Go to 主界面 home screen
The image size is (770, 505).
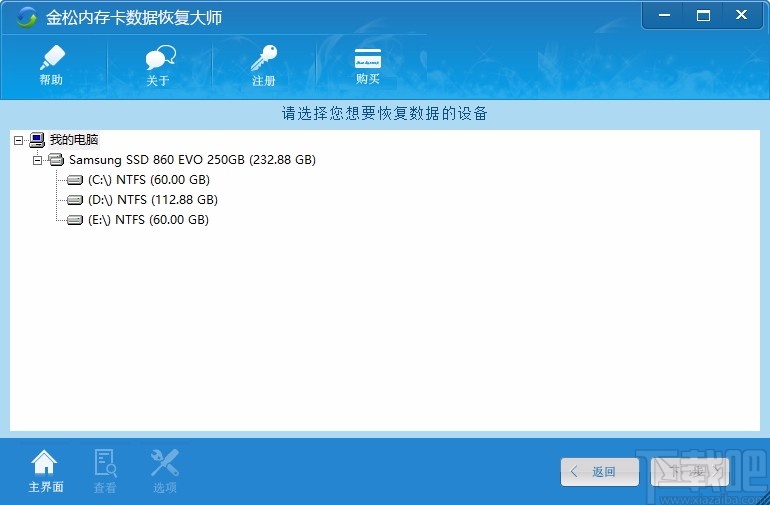45,472
